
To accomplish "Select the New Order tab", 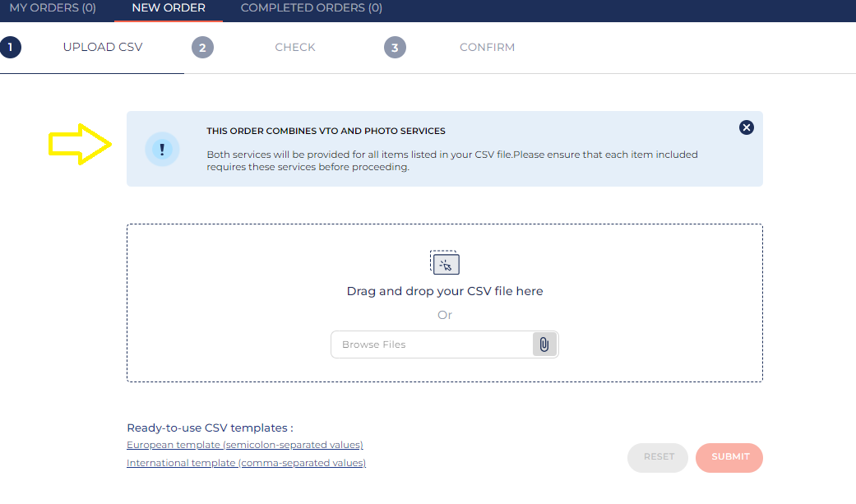I will [169, 8].
